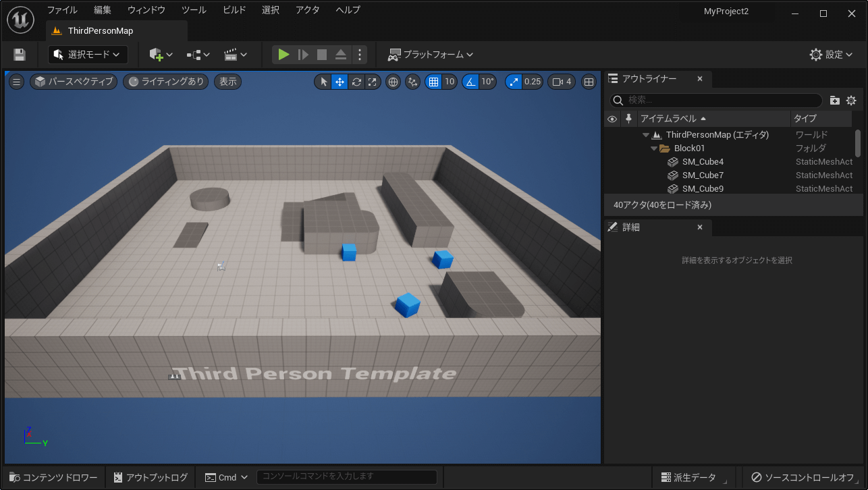Open the 選択モード mode dropdown
Image resolution: width=868 pixels, height=490 pixels.
click(88, 55)
